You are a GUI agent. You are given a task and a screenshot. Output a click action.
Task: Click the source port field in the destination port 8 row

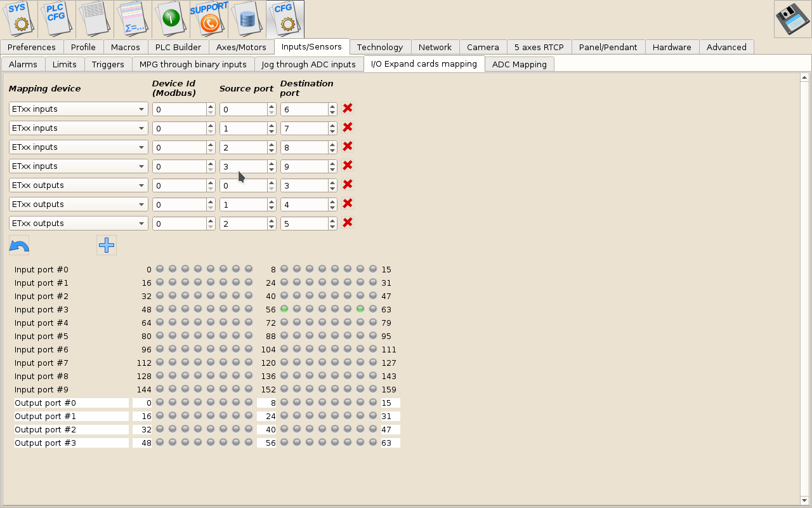(x=243, y=147)
